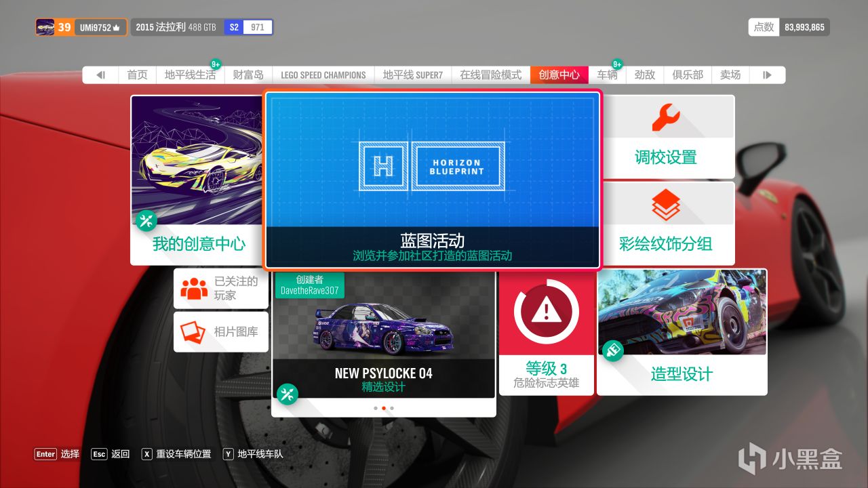Viewport: 868px width, 488px height.
Task: Open the 卖场 tab
Action: pyautogui.click(x=730, y=75)
